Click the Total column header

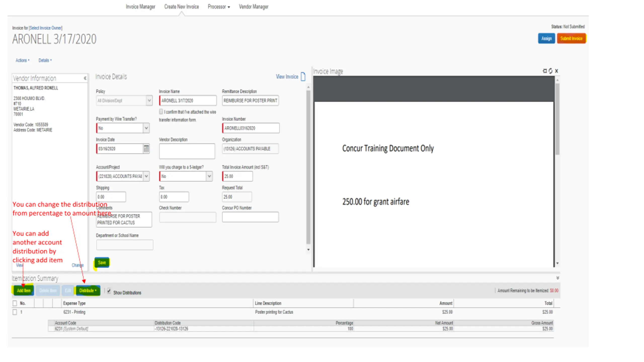(x=548, y=303)
